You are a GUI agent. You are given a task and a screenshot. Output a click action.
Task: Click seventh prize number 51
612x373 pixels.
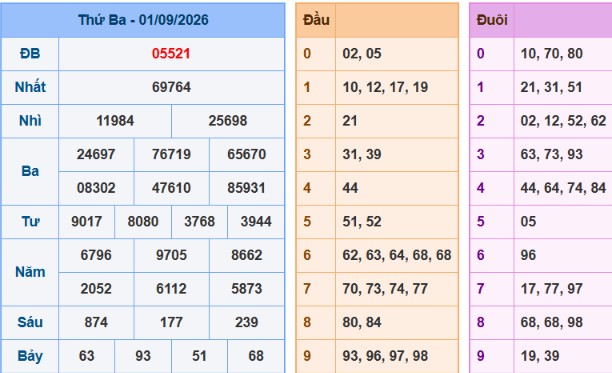(199, 356)
